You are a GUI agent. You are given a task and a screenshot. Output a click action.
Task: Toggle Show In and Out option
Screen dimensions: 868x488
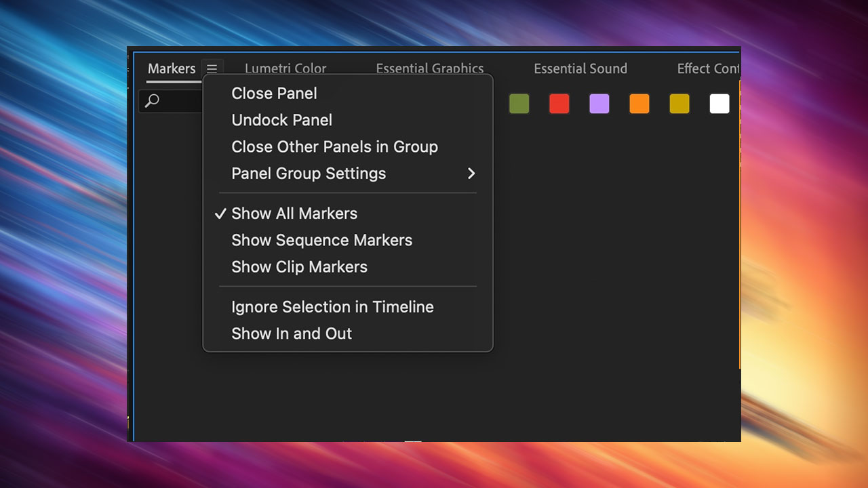(292, 333)
